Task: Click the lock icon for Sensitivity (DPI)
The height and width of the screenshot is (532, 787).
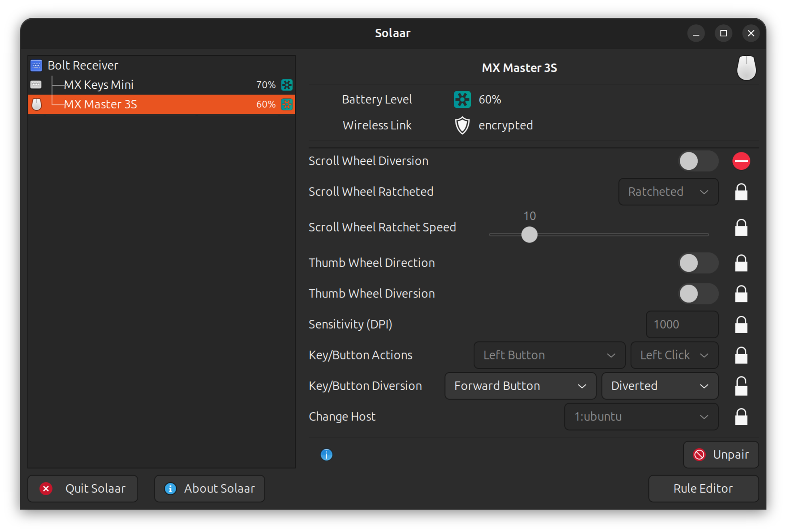Action: coord(741,324)
